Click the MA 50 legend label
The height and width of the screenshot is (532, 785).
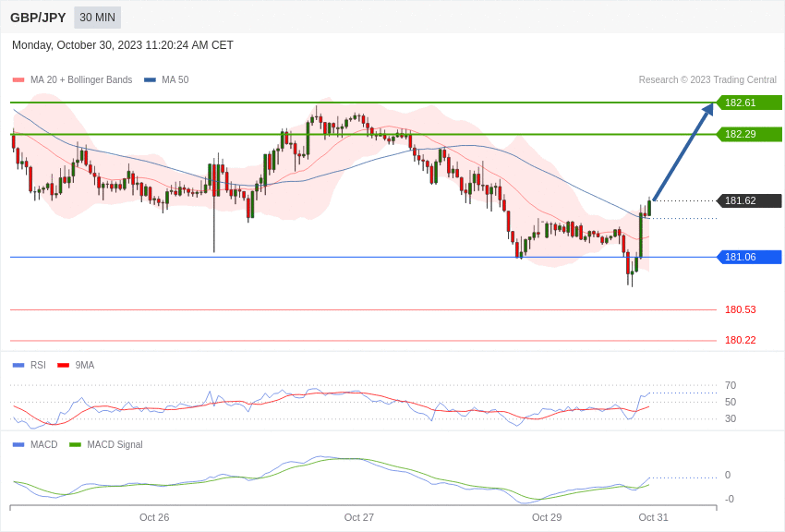[175, 80]
